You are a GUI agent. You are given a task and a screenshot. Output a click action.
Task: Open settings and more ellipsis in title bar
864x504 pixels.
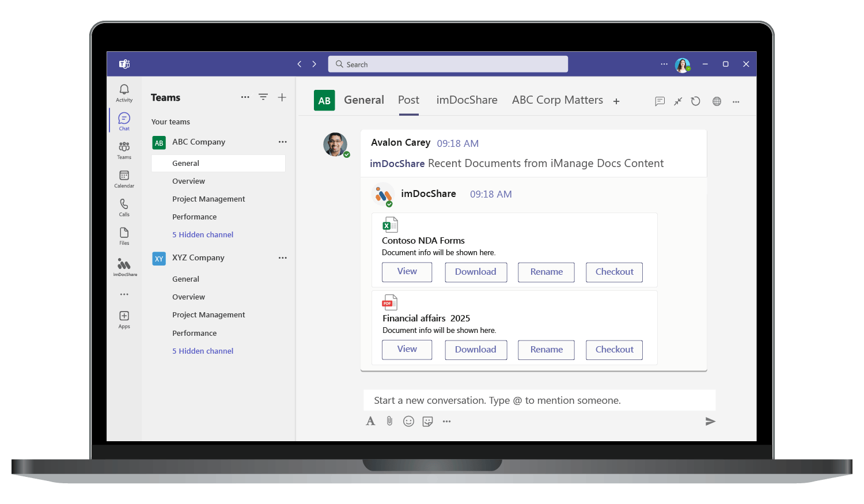coord(664,64)
